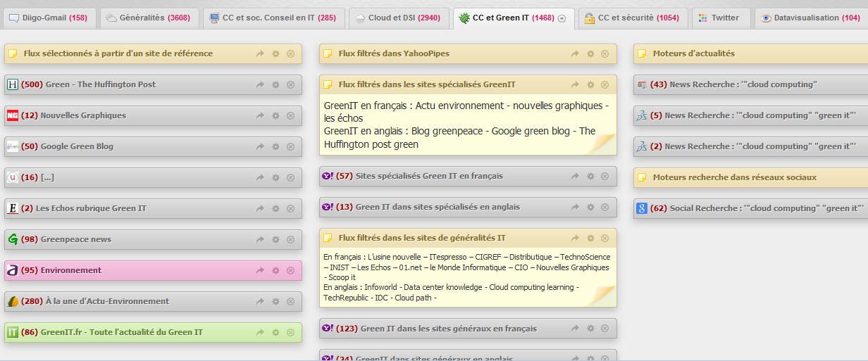This screenshot has height=361, width=868.
Task: Close the Flux filtrés dans YahooPipes note
Action: (605, 53)
